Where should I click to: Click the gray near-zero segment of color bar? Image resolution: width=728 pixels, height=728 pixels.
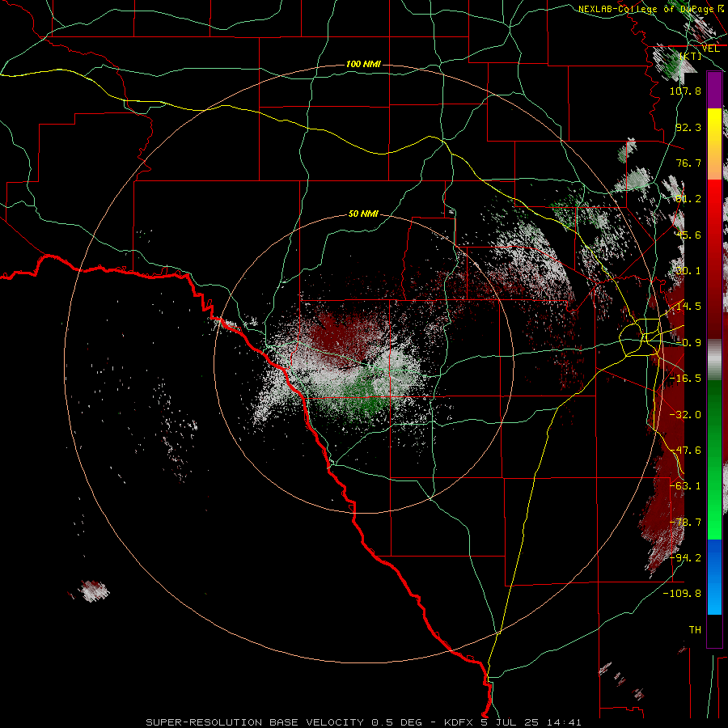pyautogui.click(x=714, y=360)
